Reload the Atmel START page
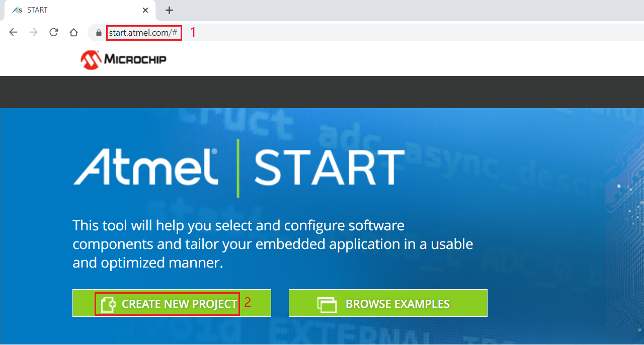 (53, 33)
